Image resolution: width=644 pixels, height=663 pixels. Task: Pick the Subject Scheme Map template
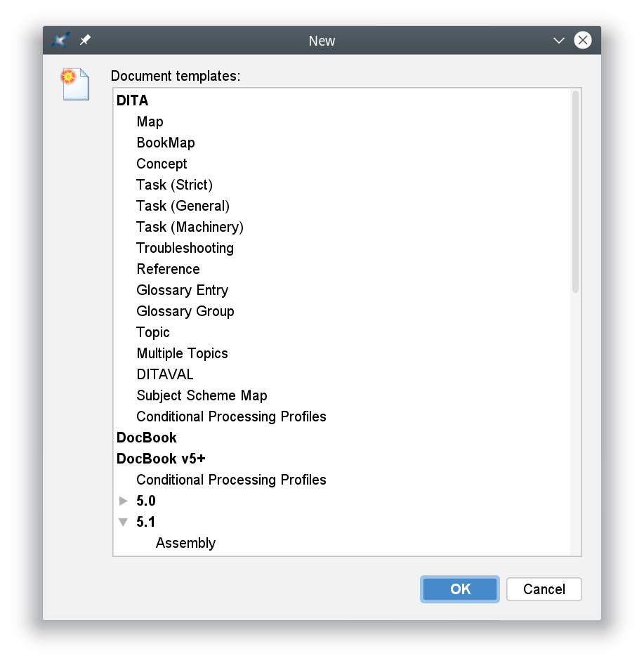pos(202,395)
